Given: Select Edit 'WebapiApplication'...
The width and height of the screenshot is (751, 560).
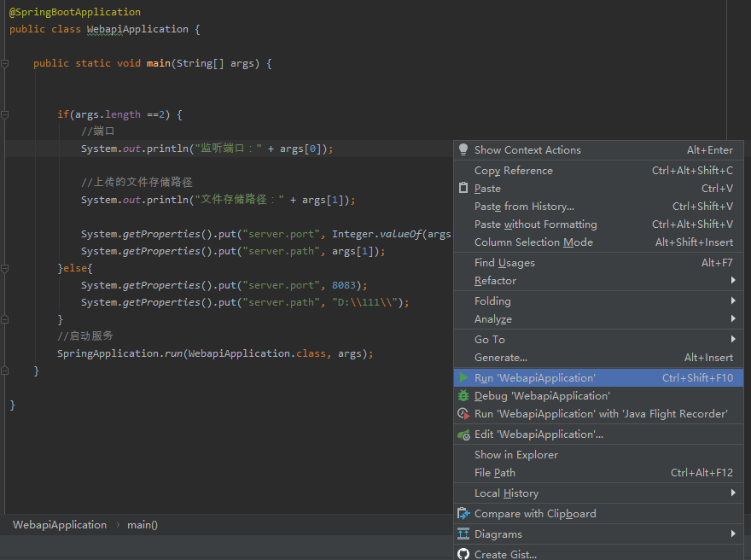Looking at the screenshot, I should [x=598, y=435].
